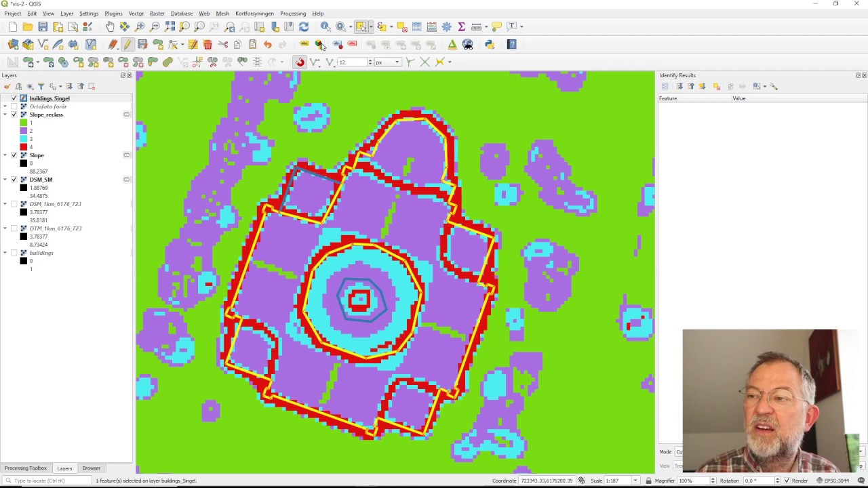Select the Pan Map hand tool
The width and height of the screenshot is (868, 488).
tap(110, 26)
